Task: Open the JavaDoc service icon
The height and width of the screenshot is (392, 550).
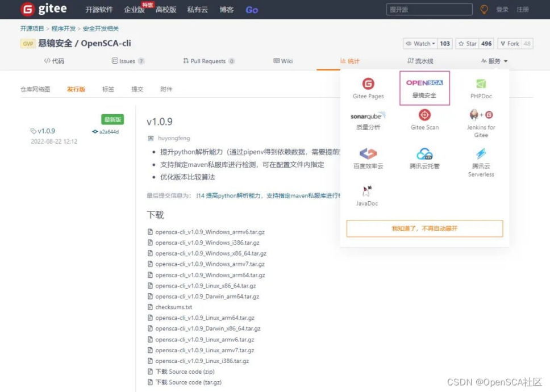Action: (367, 191)
